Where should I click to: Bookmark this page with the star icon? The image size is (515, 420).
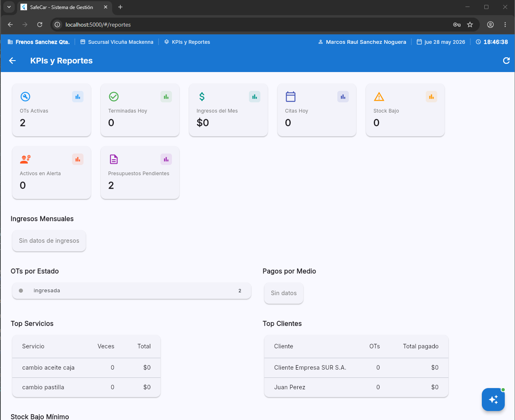tap(470, 25)
